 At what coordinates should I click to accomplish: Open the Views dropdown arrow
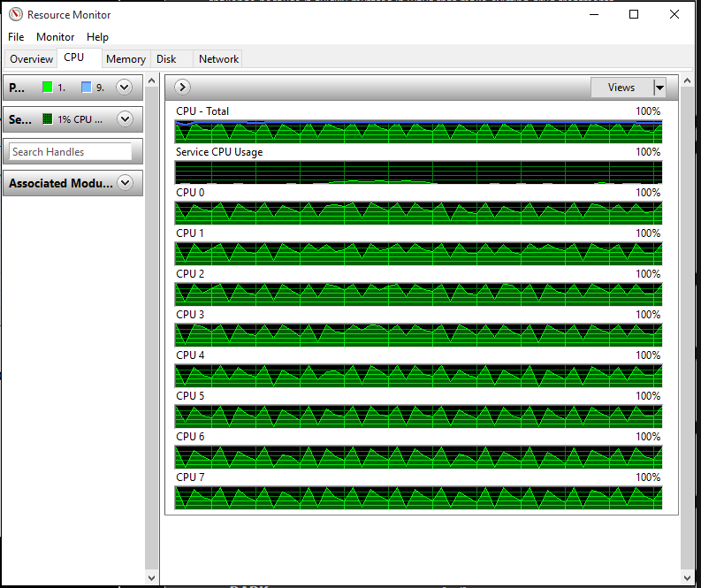[659, 88]
